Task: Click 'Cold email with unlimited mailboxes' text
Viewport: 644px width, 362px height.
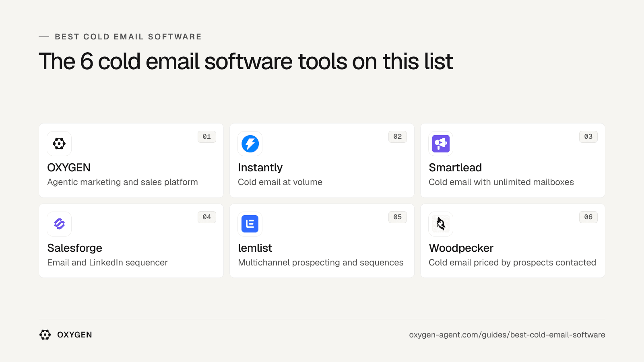Action: (501, 182)
